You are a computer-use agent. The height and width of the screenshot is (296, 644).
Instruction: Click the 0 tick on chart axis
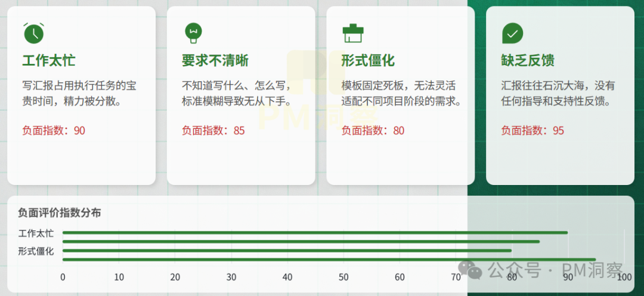click(63, 277)
